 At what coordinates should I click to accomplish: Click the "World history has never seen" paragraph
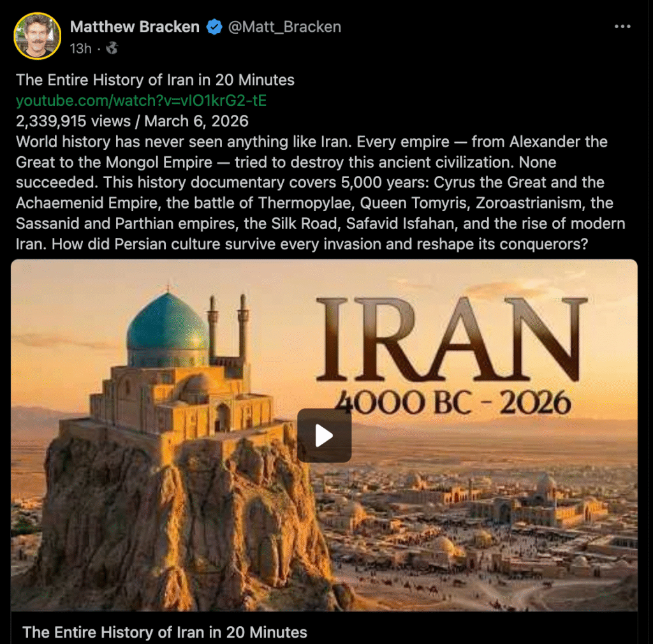click(321, 193)
